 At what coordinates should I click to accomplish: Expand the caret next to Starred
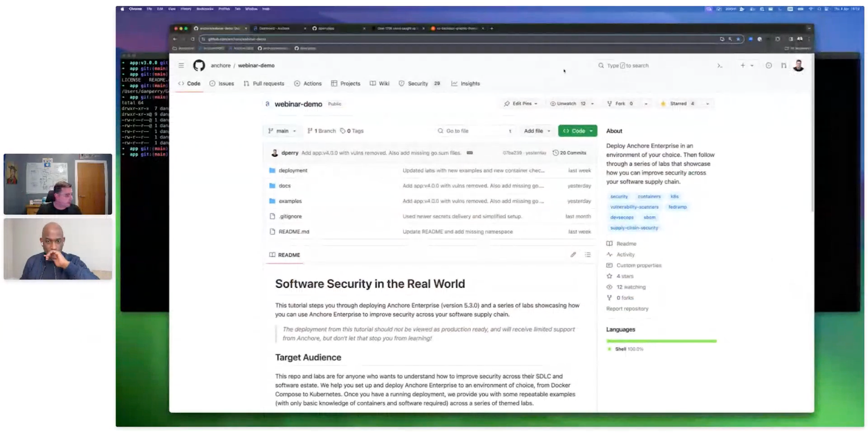point(707,104)
